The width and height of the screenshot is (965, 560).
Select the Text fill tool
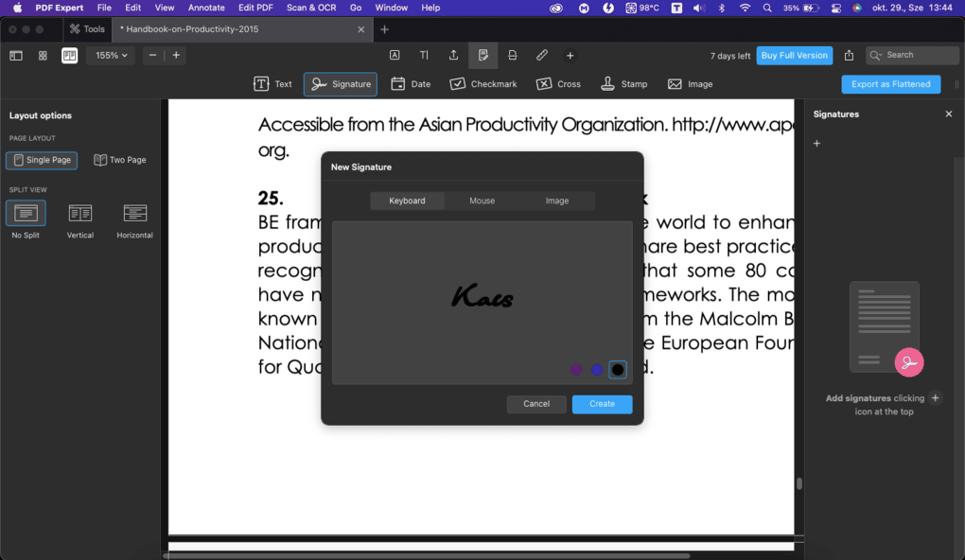point(272,83)
